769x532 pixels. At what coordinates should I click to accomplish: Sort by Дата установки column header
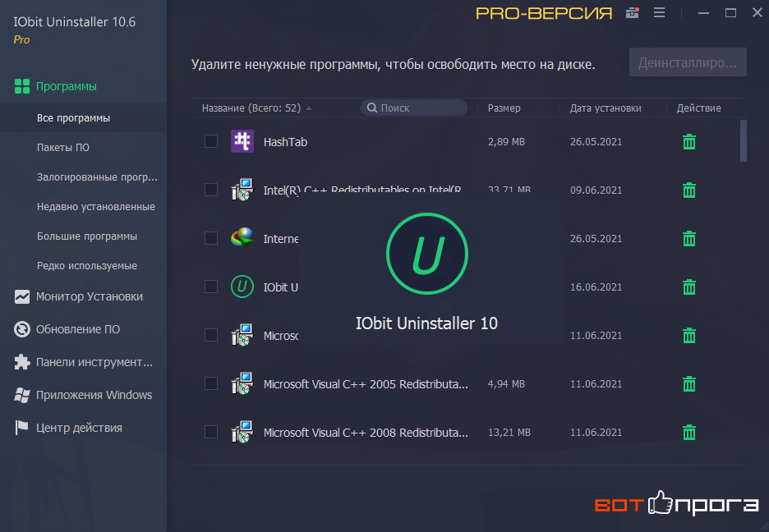[606, 108]
